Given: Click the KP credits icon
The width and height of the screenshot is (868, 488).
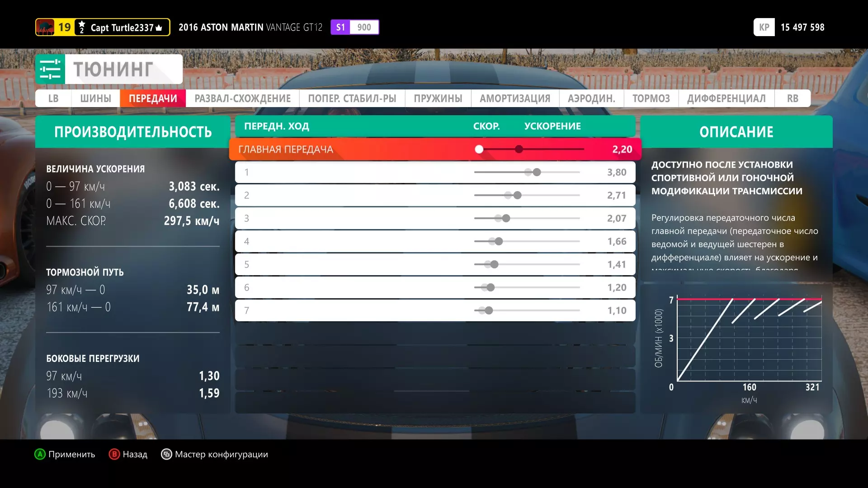Looking at the screenshot, I should pyautogui.click(x=764, y=27).
